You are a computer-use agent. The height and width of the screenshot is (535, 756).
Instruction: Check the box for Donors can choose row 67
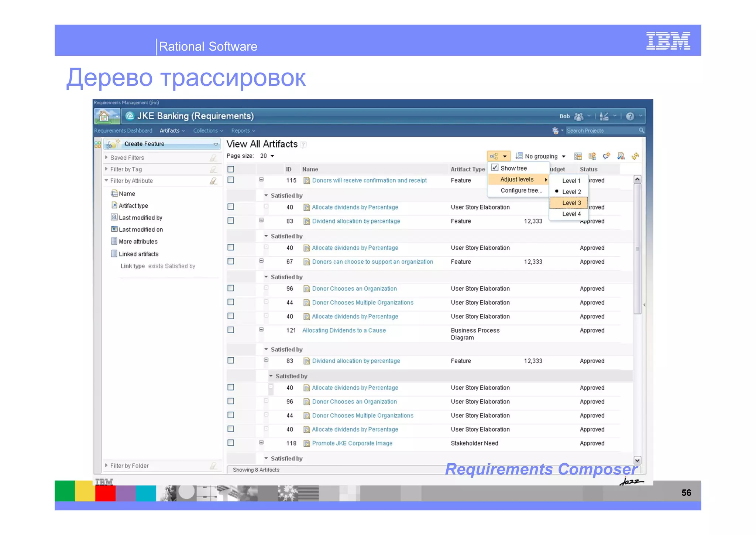[231, 261]
